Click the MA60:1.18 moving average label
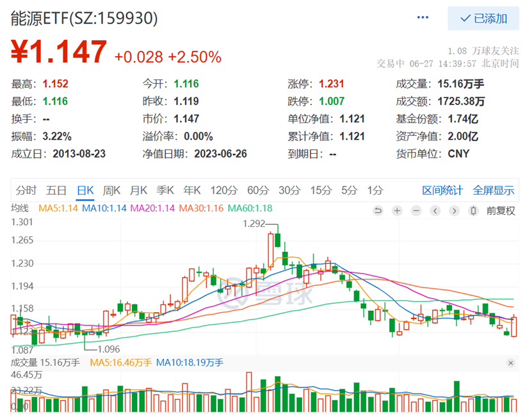This screenshot has width=532, height=414. tap(250, 208)
